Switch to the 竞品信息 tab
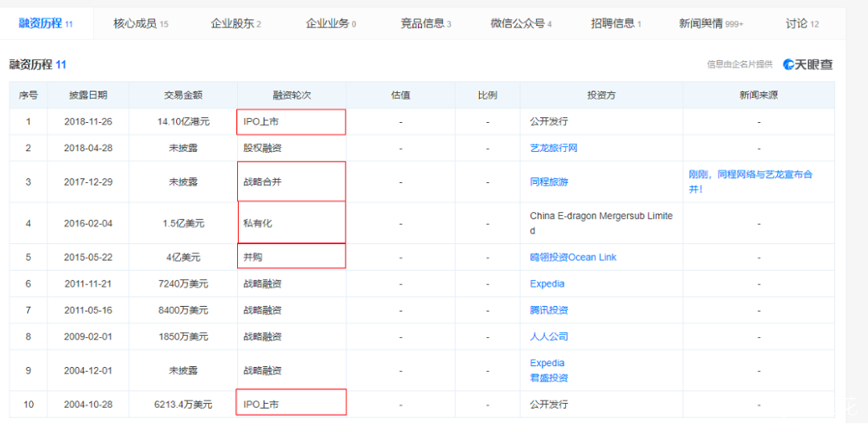This screenshot has width=868, height=428. (426, 24)
